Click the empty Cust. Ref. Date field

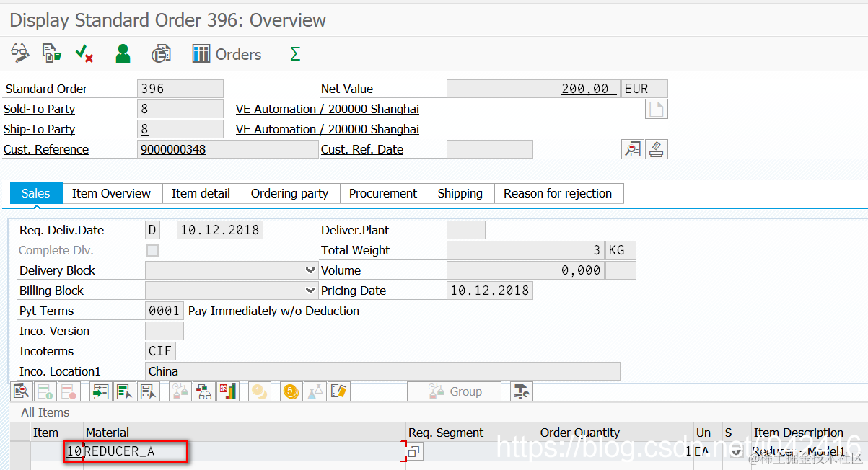490,149
